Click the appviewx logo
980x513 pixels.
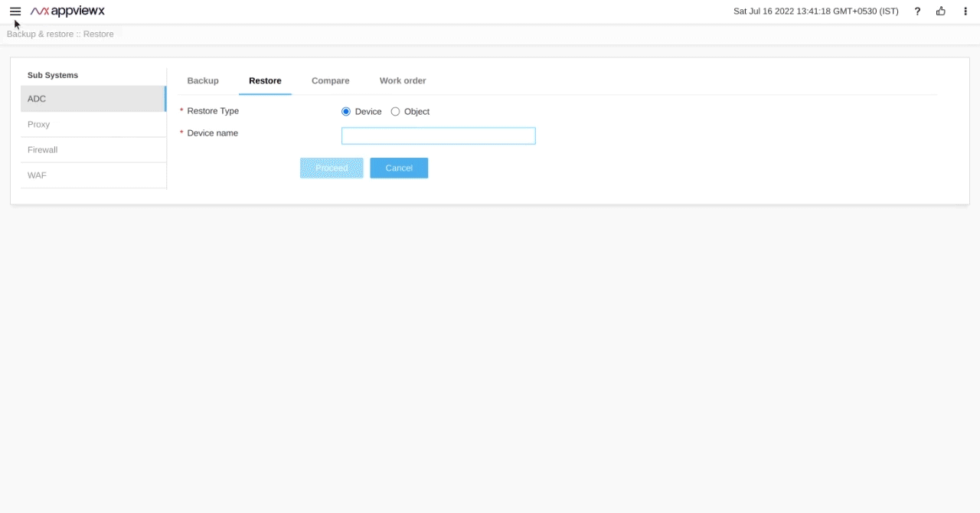(67, 11)
